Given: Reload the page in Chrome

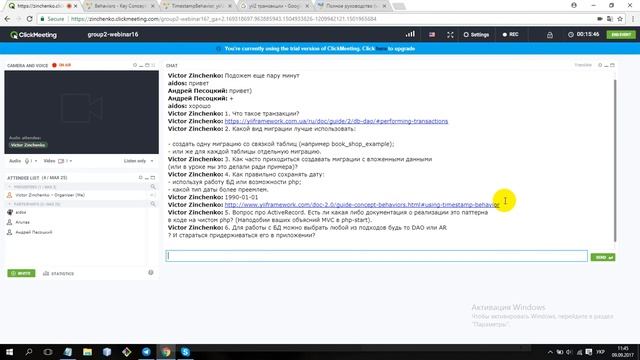Looking at the screenshot, I should 29,19.
